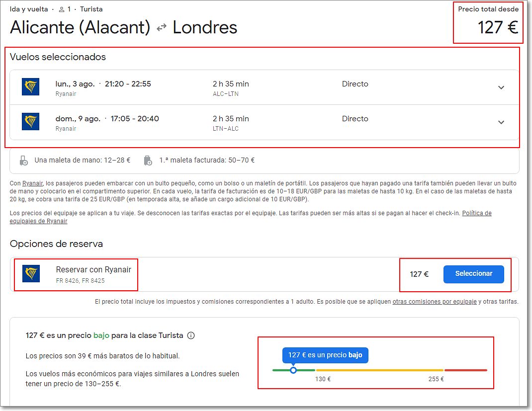Click the price slider handle at 127 €

[293, 370]
